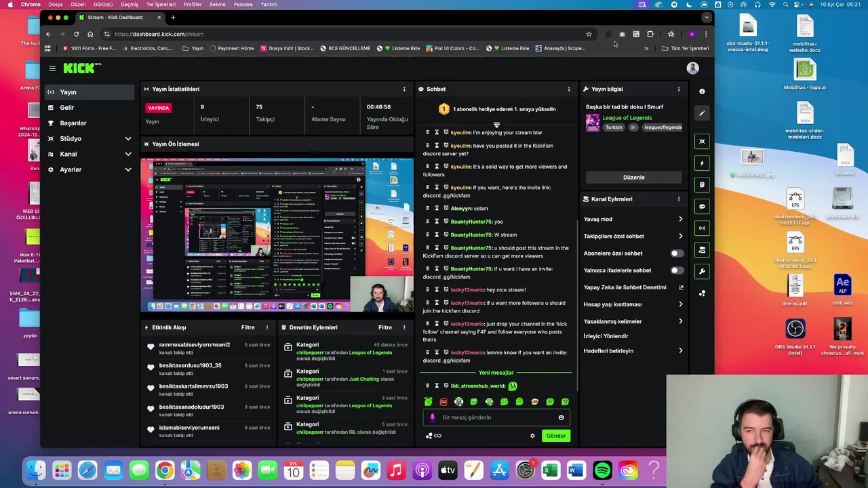Bookmark page with star in address bar
The image size is (868, 488).
click(x=589, y=34)
